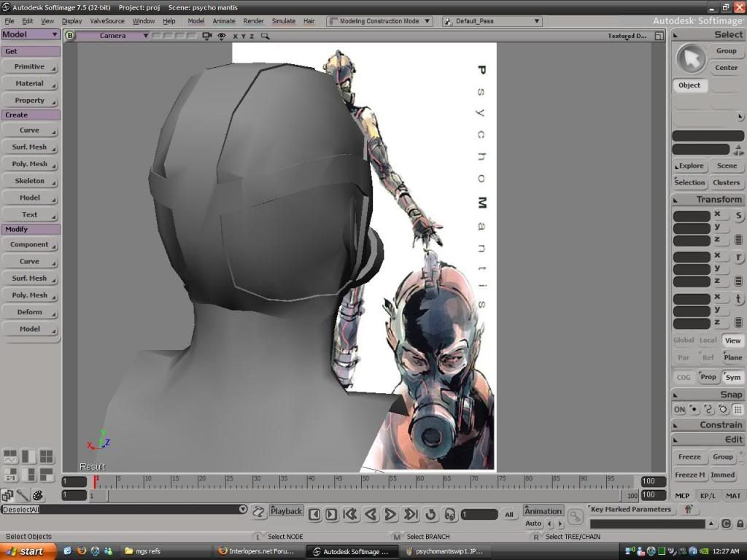Enable snap to points icon
Image resolution: width=747 pixels, height=560 pixels.
coord(694,410)
